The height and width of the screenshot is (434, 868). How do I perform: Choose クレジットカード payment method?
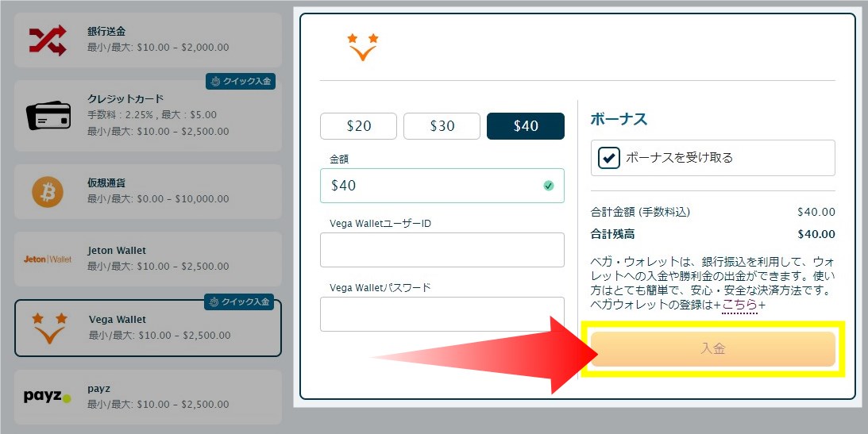pyautogui.click(x=148, y=116)
